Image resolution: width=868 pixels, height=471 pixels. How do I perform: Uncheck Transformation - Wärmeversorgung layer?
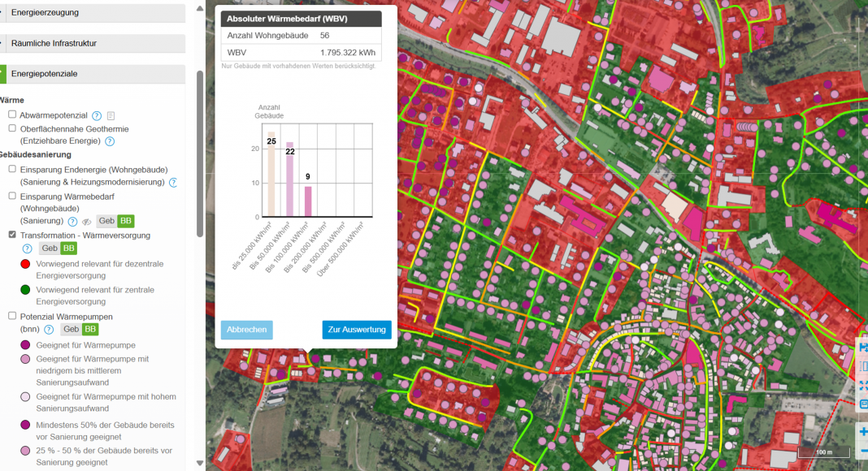(x=12, y=235)
